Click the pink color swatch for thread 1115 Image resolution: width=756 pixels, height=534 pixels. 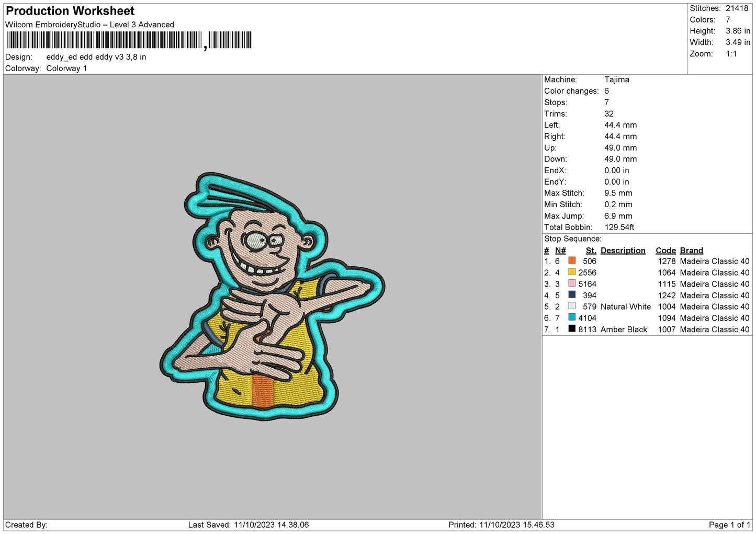(572, 283)
